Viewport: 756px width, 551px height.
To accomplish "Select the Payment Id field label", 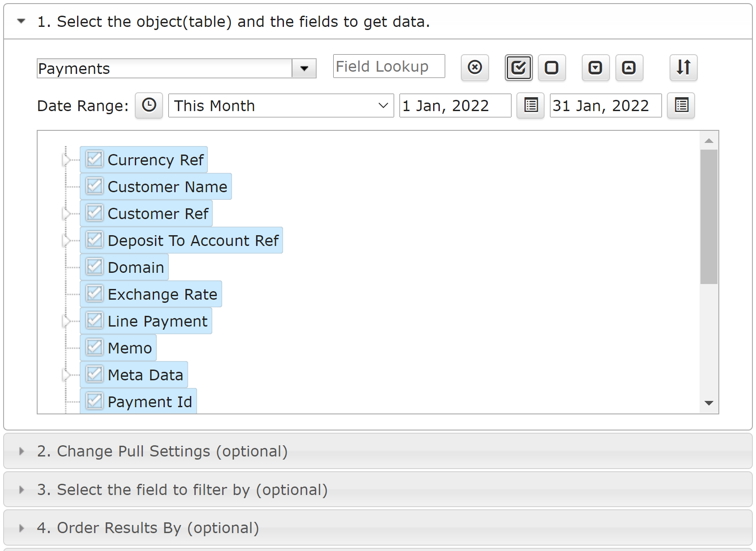I will tap(150, 402).
